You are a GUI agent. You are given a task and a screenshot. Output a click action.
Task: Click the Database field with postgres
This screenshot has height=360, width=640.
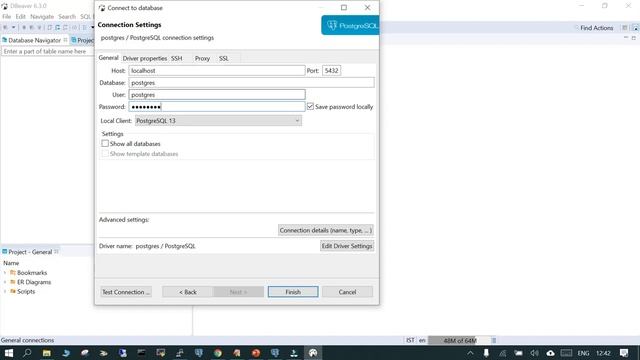pos(251,82)
